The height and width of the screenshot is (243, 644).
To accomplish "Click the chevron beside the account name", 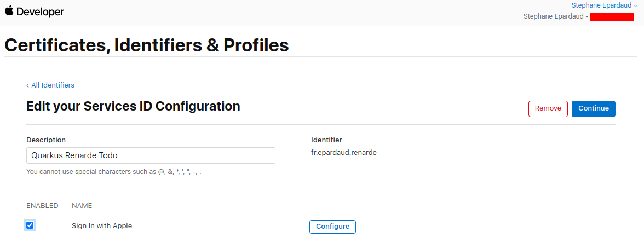I will click(635, 5).
